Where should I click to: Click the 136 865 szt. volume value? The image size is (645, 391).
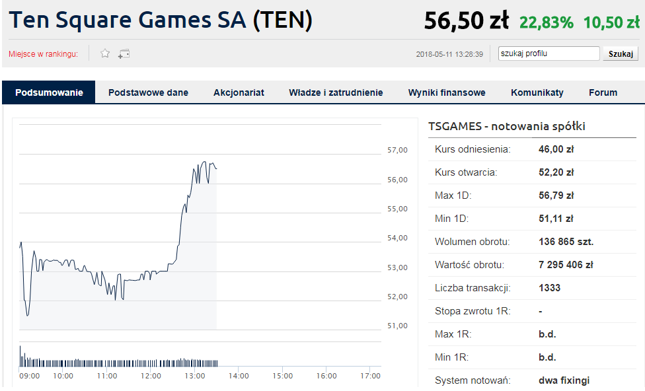tap(566, 241)
